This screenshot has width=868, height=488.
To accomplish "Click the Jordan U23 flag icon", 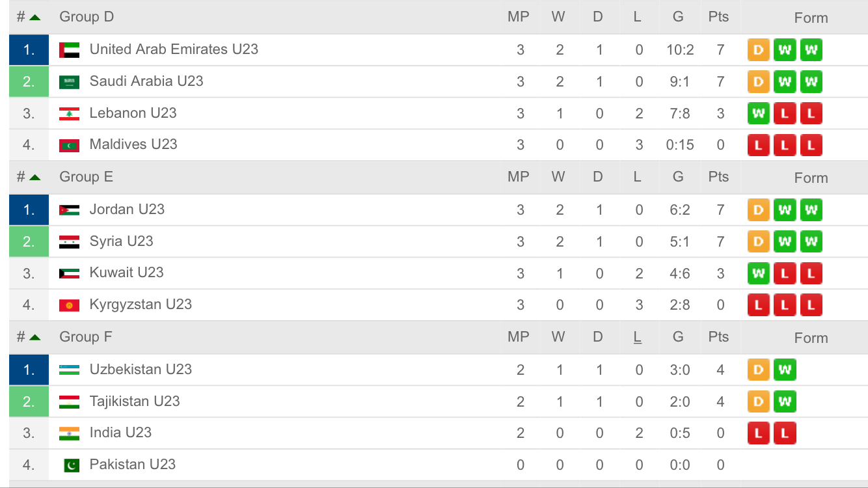I will tap(69, 210).
